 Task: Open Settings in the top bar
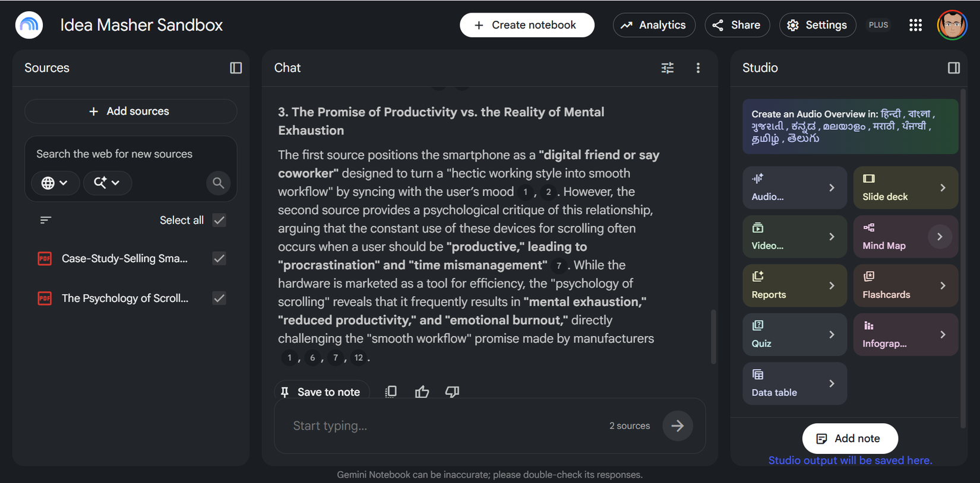817,25
